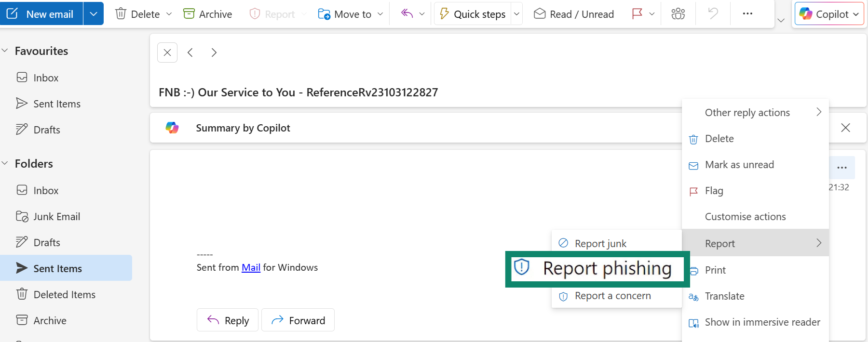Choose Mark as unread in context menu
The image size is (868, 342).
click(739, 165)
